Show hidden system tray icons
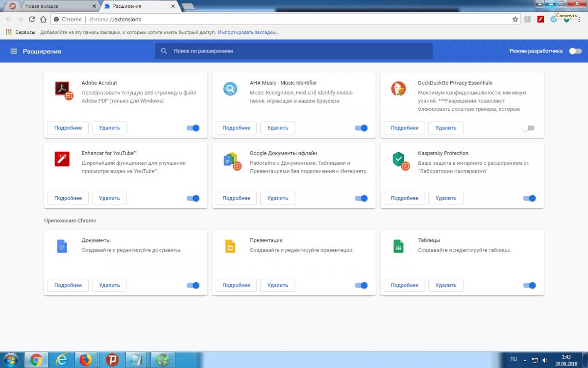Viewport: 588px width, 368px height. click(525, 360)
